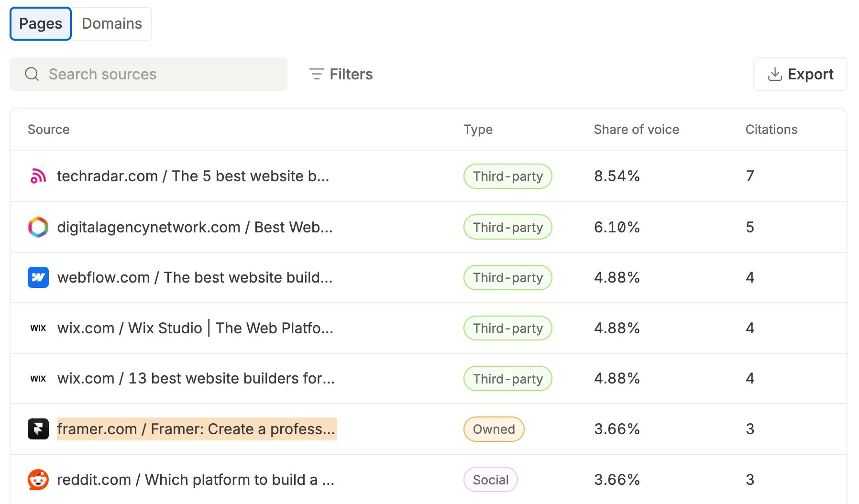Export the sources list

pyautogui.click(x=800, y=74)
